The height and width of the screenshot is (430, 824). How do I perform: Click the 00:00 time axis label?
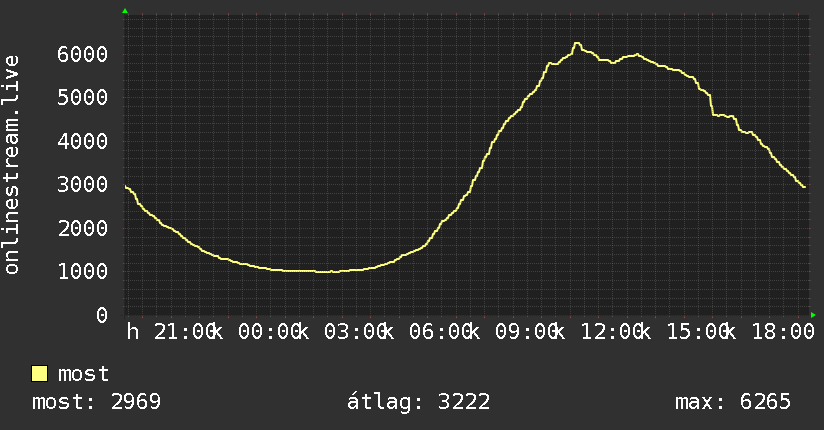pos(270,332)
